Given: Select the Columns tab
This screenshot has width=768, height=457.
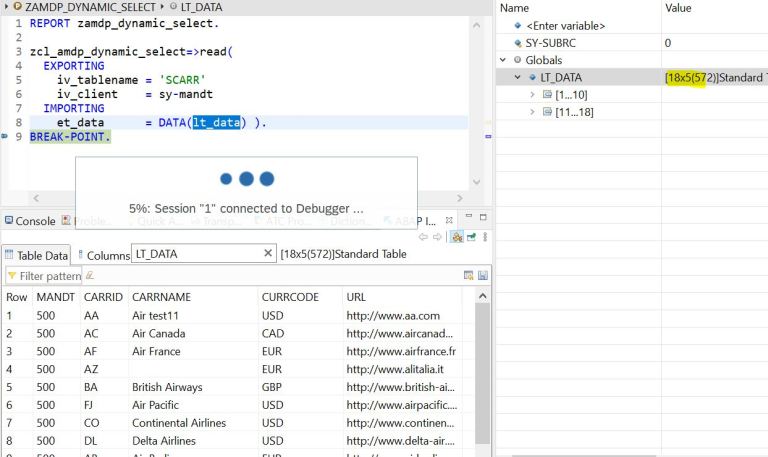Looking at the screenshot, I should pos(104,255).
